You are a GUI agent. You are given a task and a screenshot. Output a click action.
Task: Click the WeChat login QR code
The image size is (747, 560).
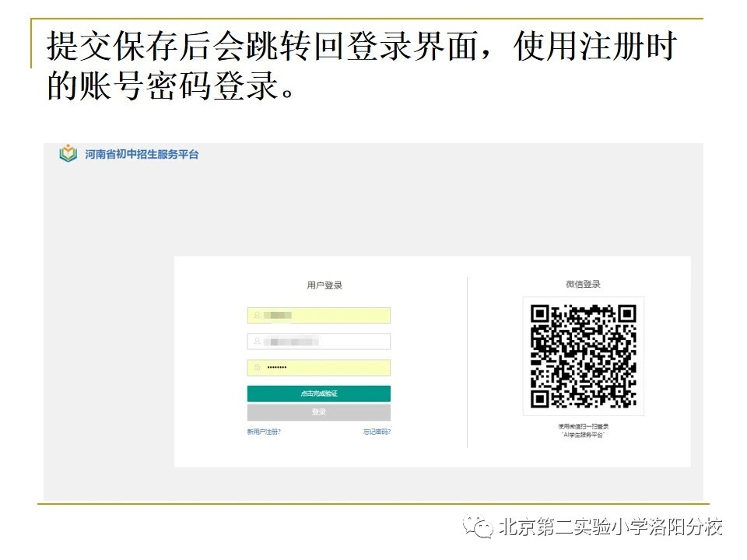coord(585,357)
